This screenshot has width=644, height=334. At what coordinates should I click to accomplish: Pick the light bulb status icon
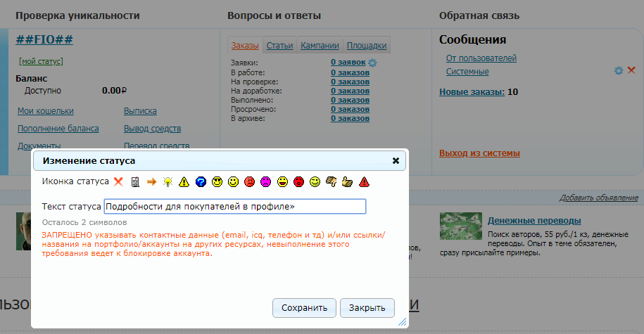168,181
